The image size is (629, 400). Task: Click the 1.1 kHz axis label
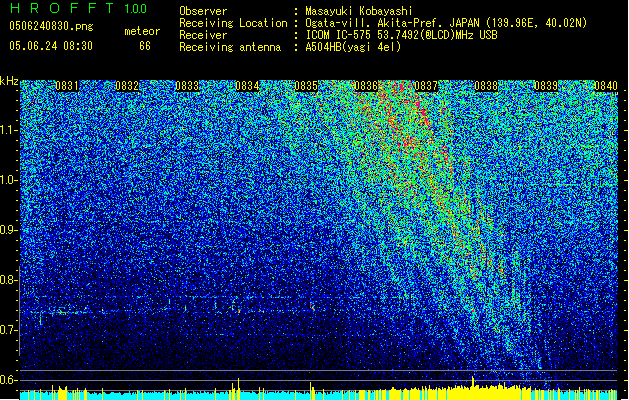8,130
